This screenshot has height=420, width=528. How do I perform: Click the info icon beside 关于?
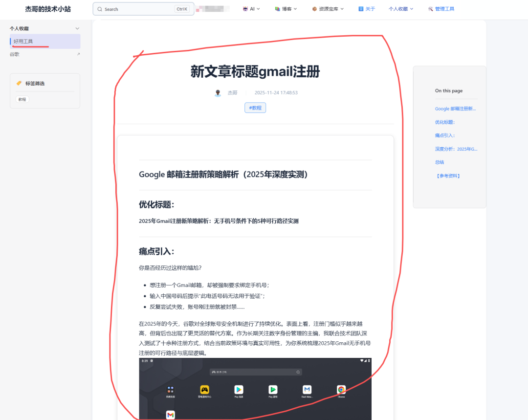point(360,8)
